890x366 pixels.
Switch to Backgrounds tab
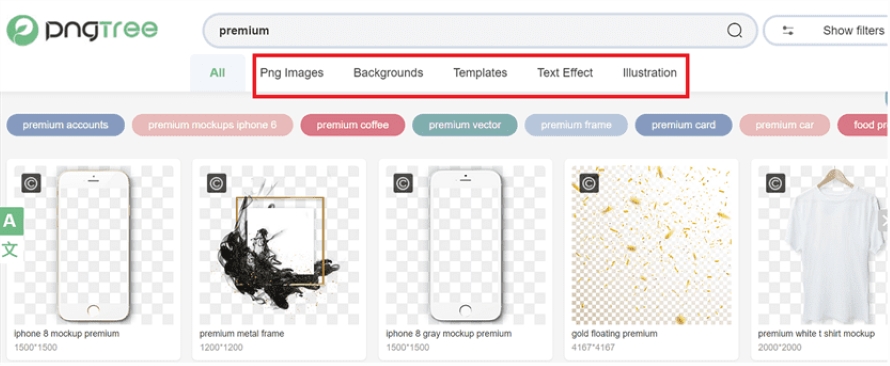coord(388,73)
